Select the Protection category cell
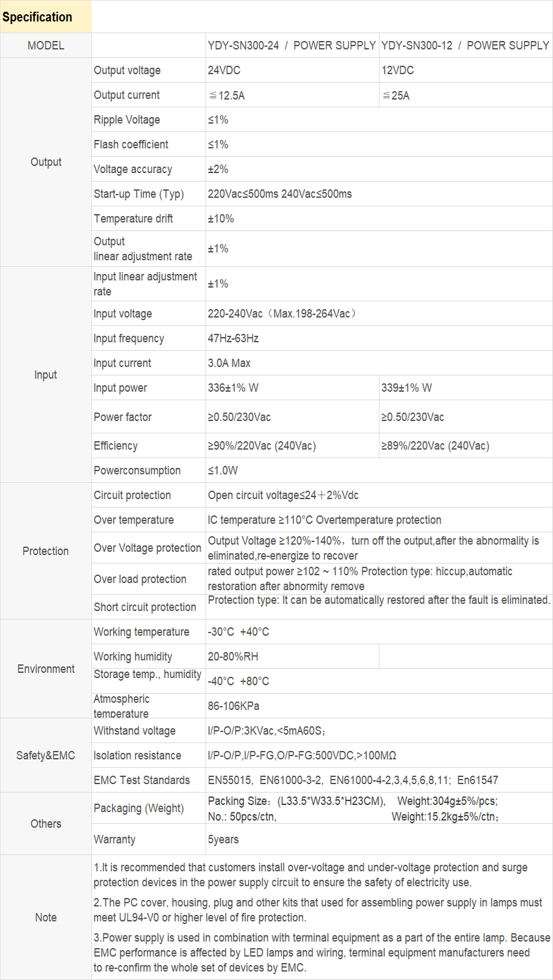Screen dimensions: 553x980 coord(46,551)
